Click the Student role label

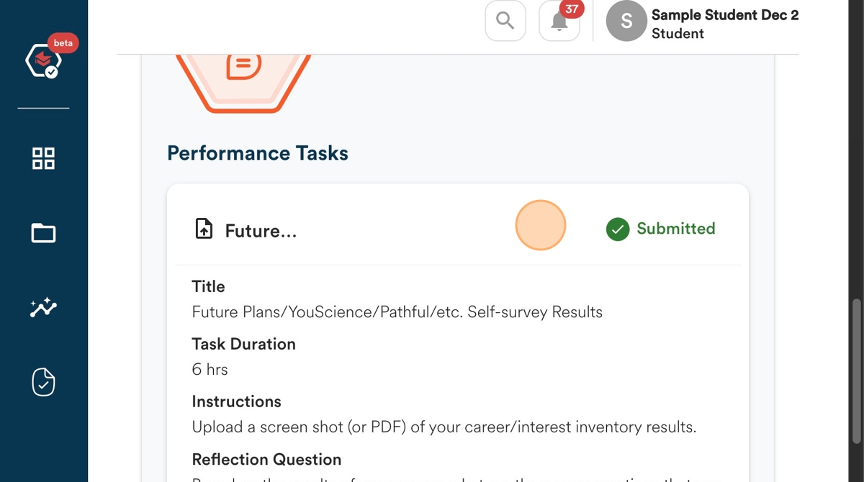(677, 34)
